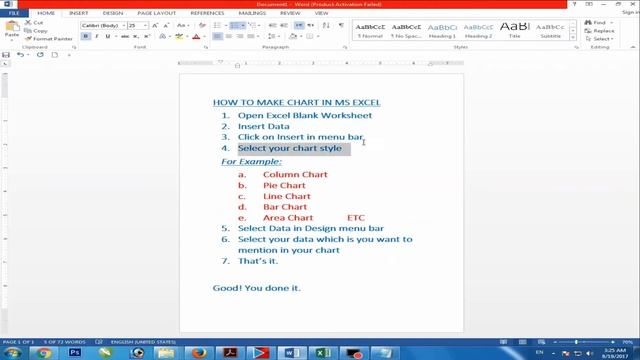Increase paragraph indent
This screenshot has width=640, height=360.
[x=284, y=25]
